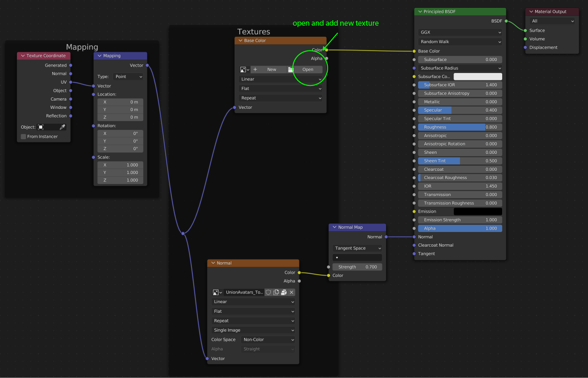Collapse the Normal Map node
This screenshot has width=588, height=378.
pos(334,227)
